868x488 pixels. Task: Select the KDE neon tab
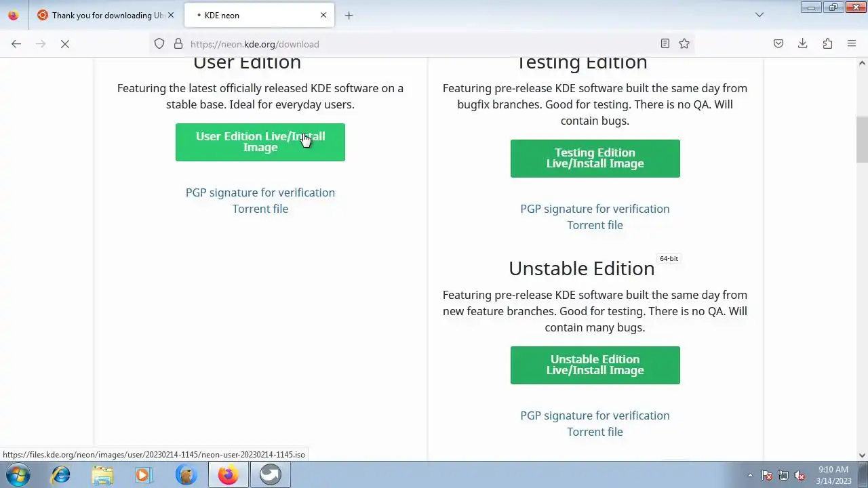tap(260, 15)
